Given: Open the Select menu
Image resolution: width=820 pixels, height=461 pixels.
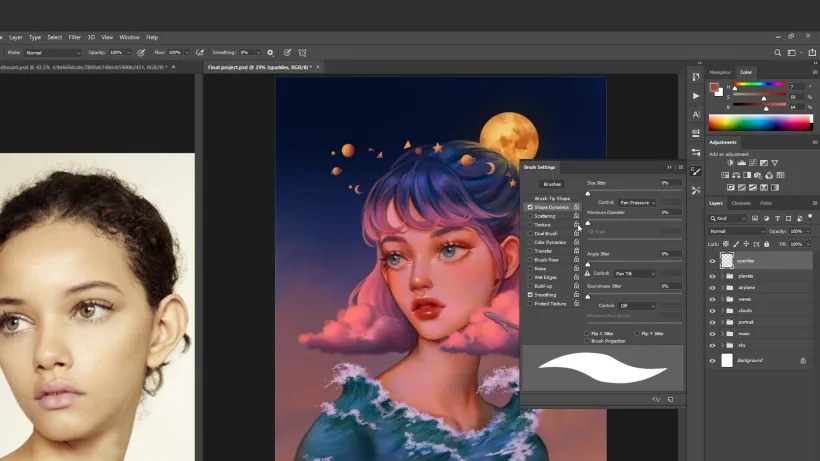Looking at the screenshot, I should click(x=54, y=38).
